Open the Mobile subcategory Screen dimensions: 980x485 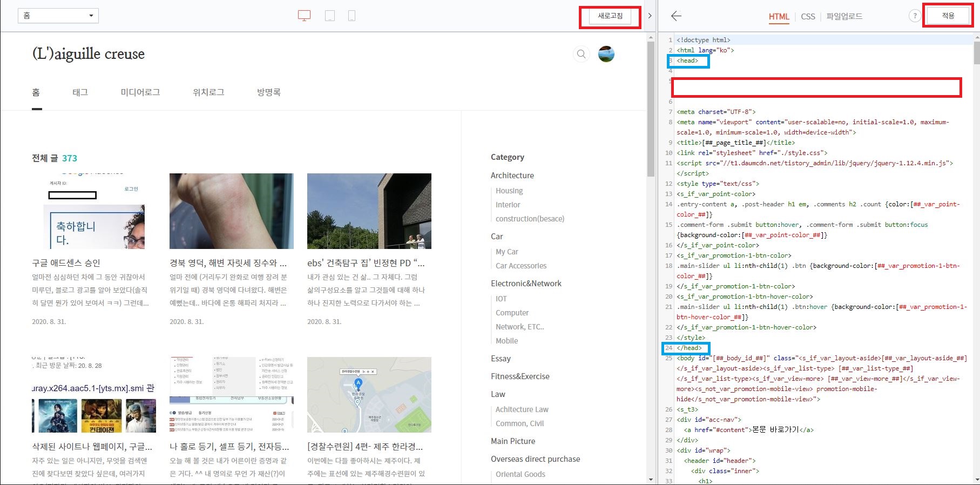click(x=507, y=341)
